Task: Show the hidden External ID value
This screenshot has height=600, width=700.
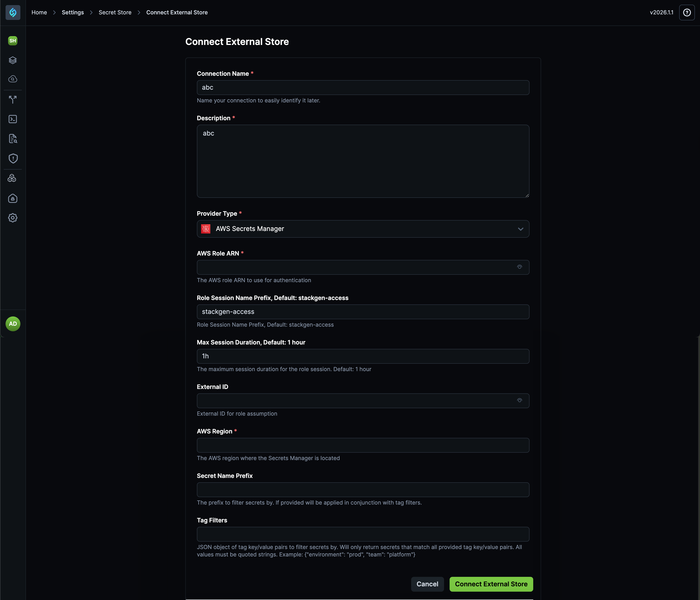Action: coord(520,400)
